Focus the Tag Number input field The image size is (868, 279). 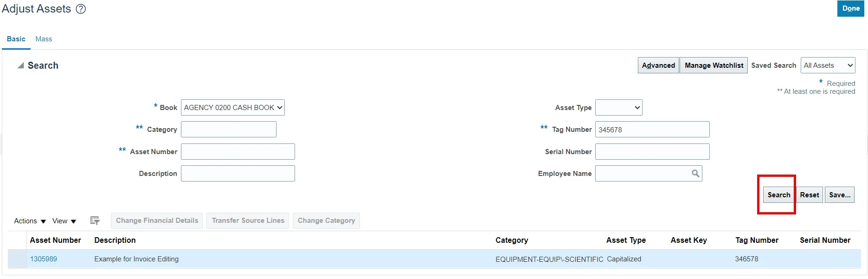pos(652,130)
